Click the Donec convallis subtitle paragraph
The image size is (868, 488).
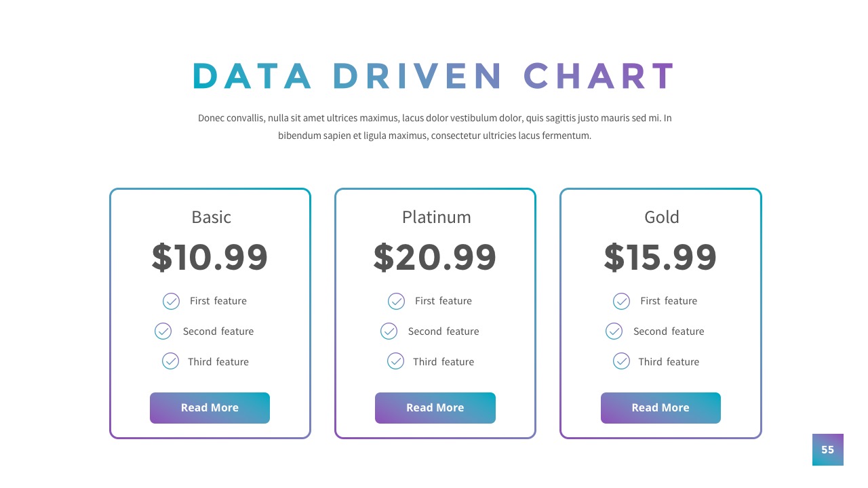tap(434, 127)
